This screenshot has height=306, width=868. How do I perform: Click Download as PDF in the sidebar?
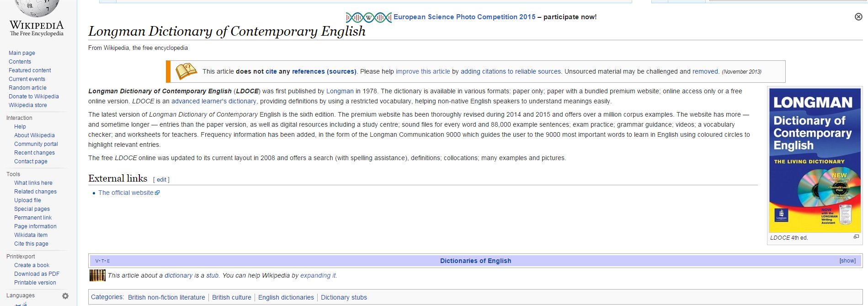pyautogui.click(x=37, y=274)
